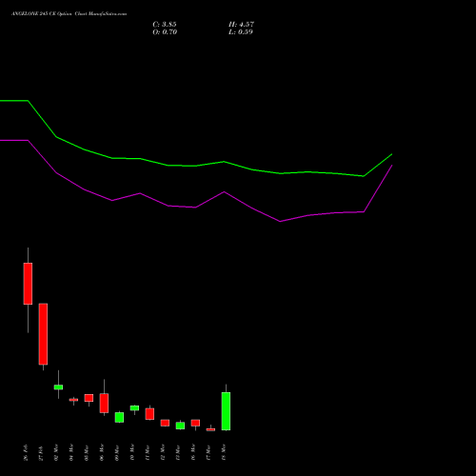Click the green candle for 09 Mar
This screenshot has width=476, height=476.
119,417
